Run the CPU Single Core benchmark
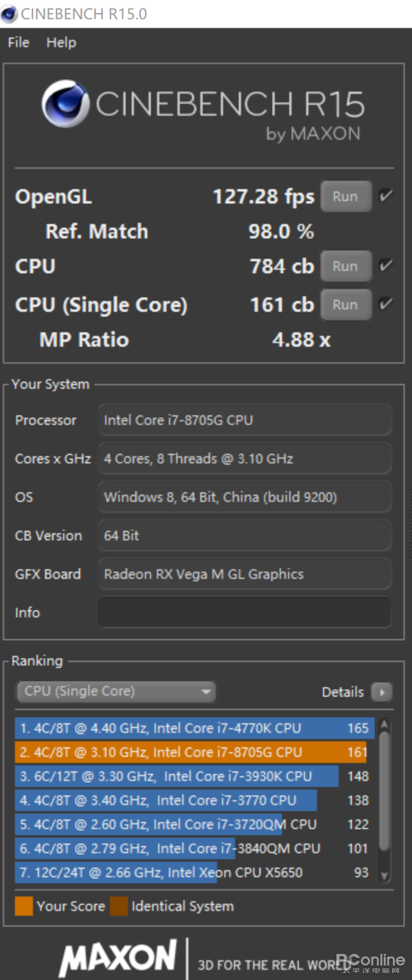412x980 pixels. [x=345, y=304]
